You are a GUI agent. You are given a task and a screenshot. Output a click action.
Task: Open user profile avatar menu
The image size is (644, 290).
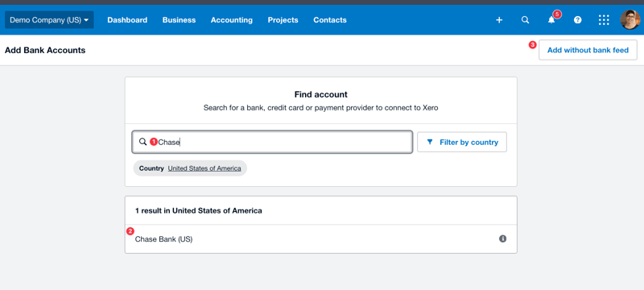pos(630,19)
